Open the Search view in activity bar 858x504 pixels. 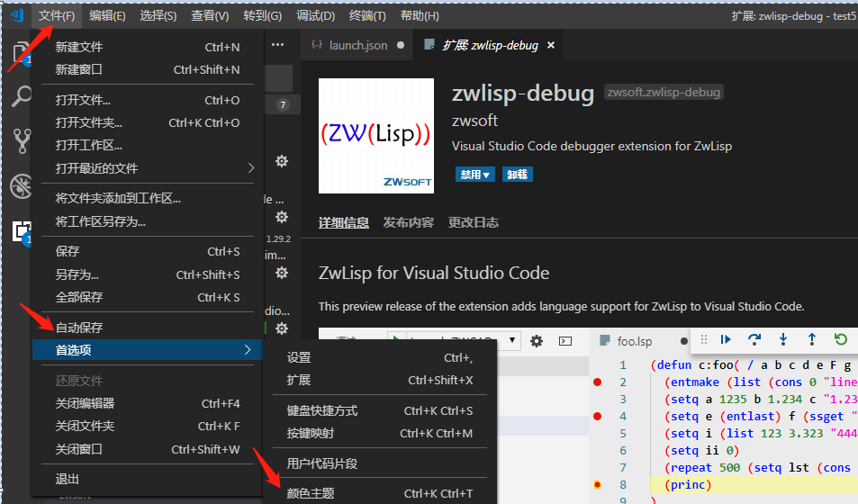pos(21,96)
